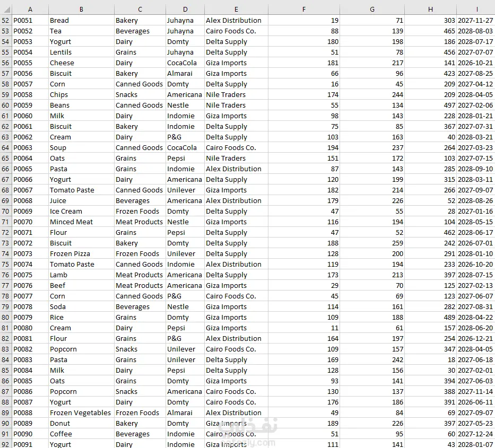Click Frozen Foods in Ice Cream row
Viewport: 495px width, 448px height.
[x=140, y=212]
